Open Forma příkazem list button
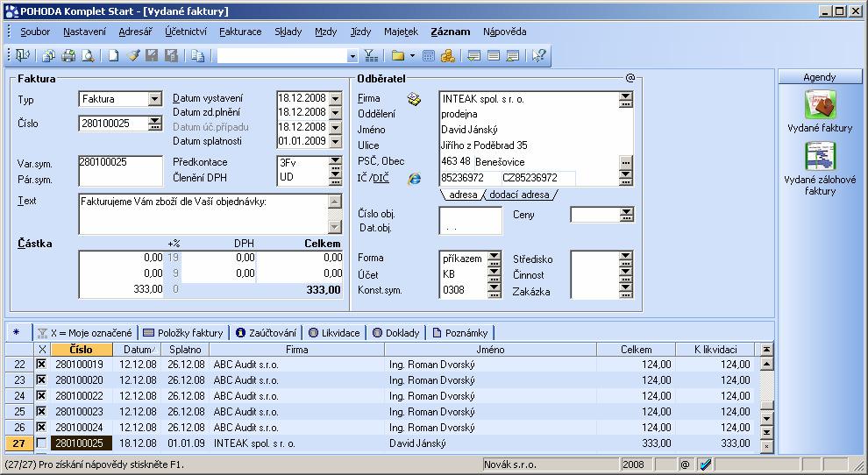The width and height of the screenshot is (868, 475). coord(494,259)
